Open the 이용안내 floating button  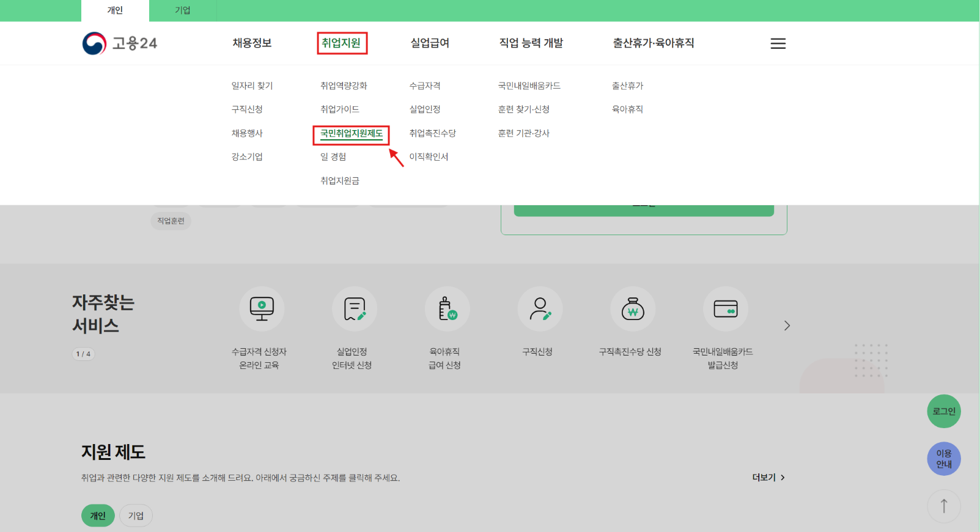(944, 459)
